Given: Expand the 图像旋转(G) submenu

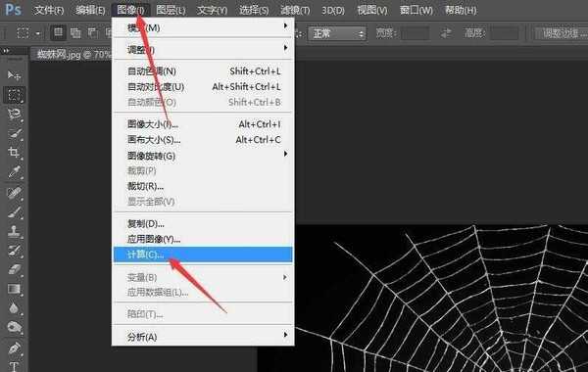Looking at the screenshot, I should [x=203, y=156].
